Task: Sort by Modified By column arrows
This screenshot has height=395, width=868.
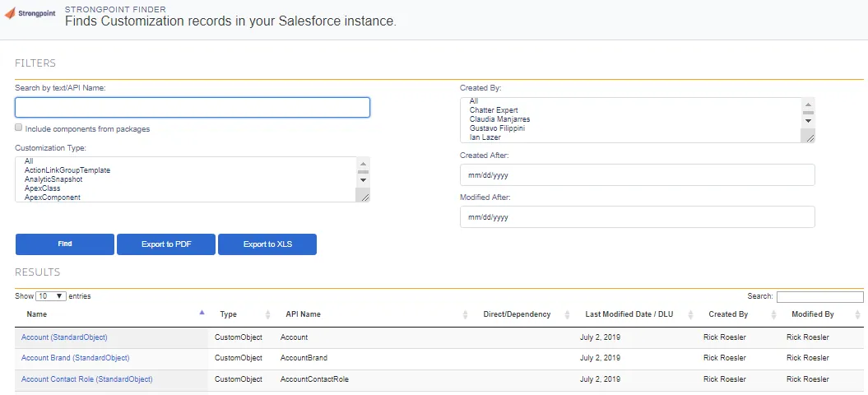Action: (x=857, y=314)
